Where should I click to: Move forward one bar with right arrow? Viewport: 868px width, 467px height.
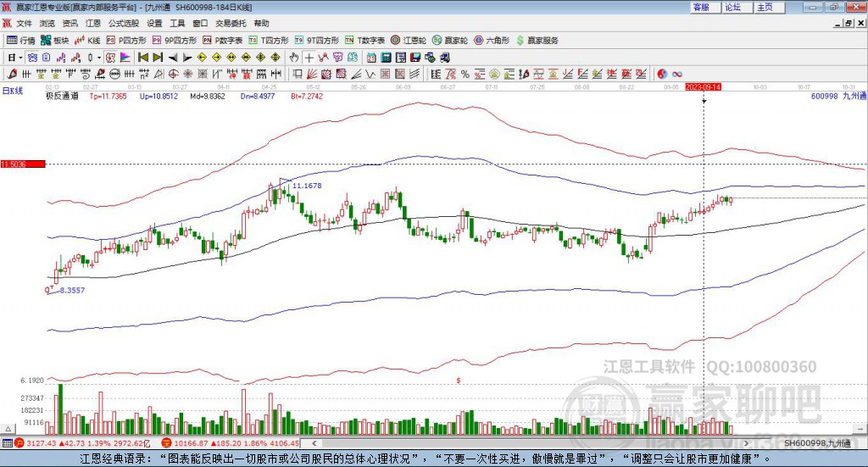[x=187, y=57]
